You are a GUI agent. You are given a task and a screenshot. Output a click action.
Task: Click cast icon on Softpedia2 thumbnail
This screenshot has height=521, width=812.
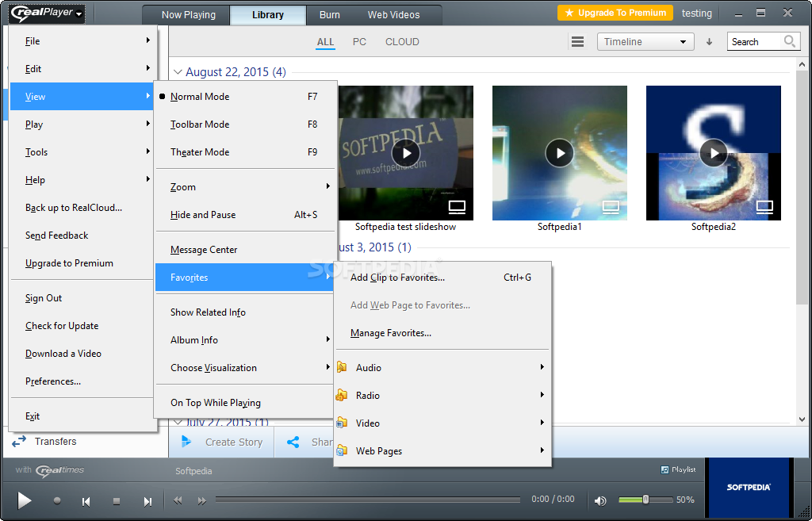(765, 207)
